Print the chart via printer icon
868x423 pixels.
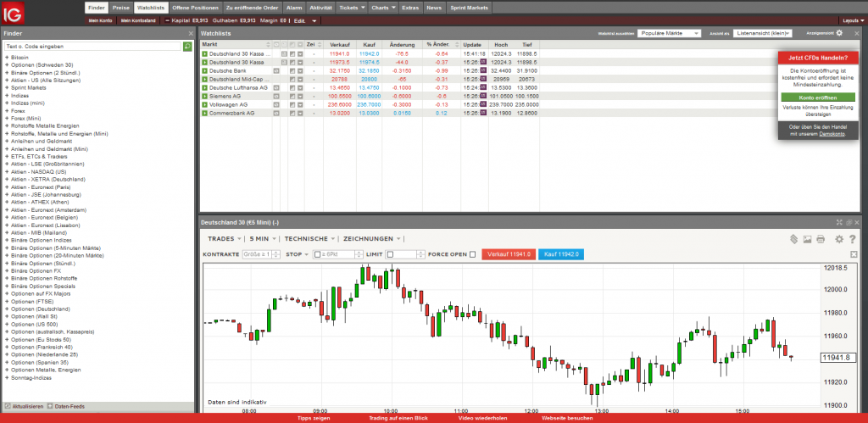click(821, 239)
